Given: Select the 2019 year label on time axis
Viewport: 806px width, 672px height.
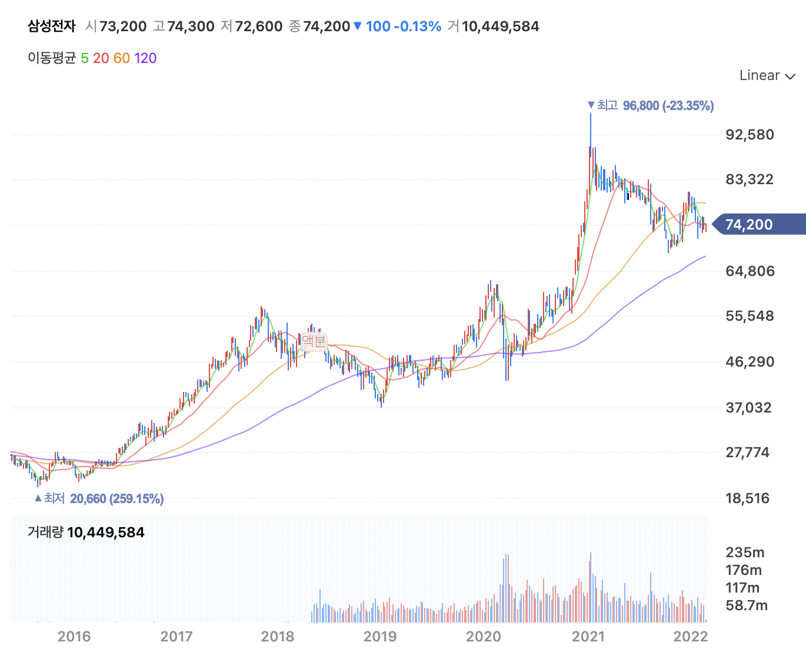Looking at the screenshot, I should click(x=380, y=636).
